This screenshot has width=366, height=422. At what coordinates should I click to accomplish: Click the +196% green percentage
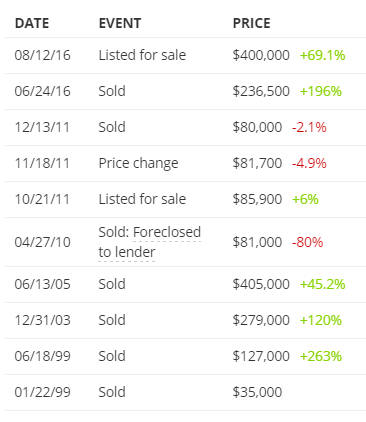(321, 91)
